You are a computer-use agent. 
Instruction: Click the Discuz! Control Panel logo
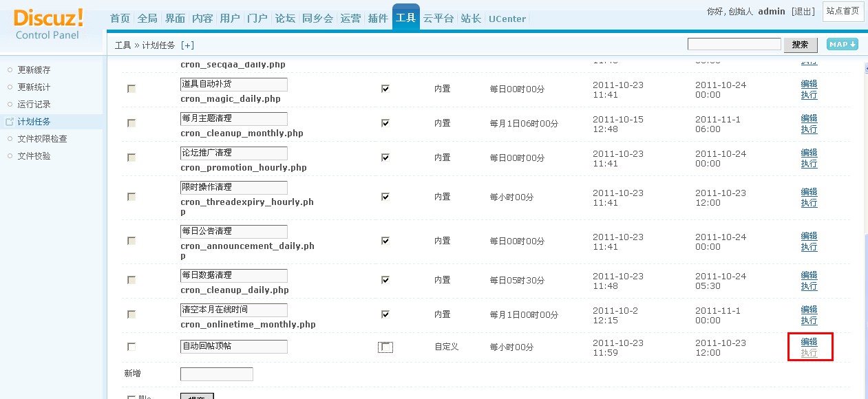[x=48, y=23]
